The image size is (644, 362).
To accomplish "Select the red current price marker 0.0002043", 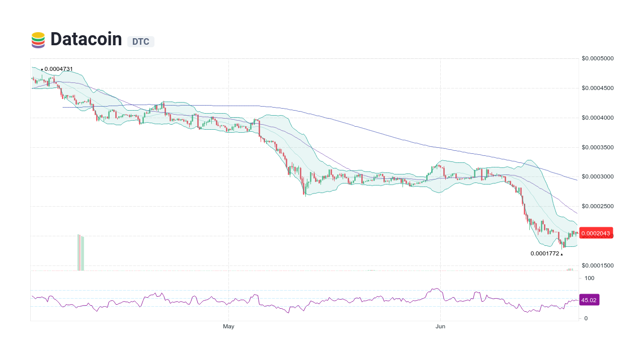I will [x=596, y=233].
